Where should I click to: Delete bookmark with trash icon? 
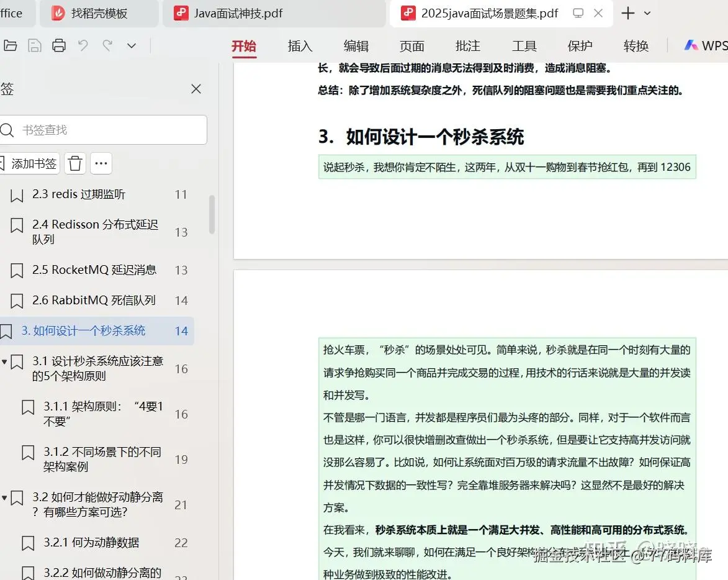pyautogui.click(x=74, y=163)
